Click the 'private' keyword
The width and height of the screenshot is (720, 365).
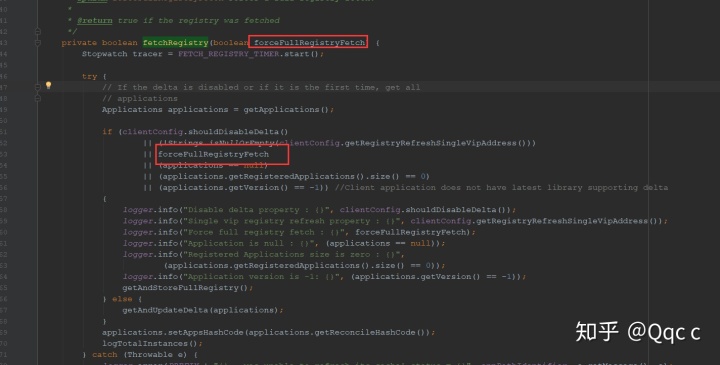tap(79, 43)
